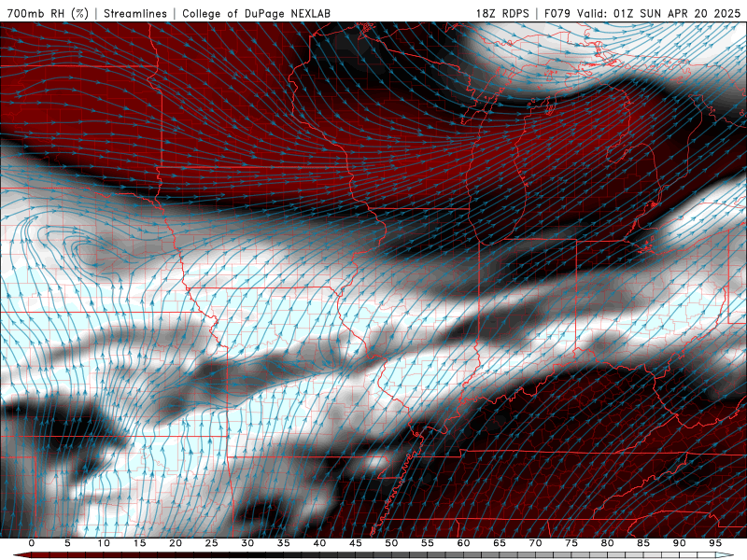The height and width of the screenshot is (560, 747).
Task: Click the '60' value on the color scale
Action: tap(463, 543)
